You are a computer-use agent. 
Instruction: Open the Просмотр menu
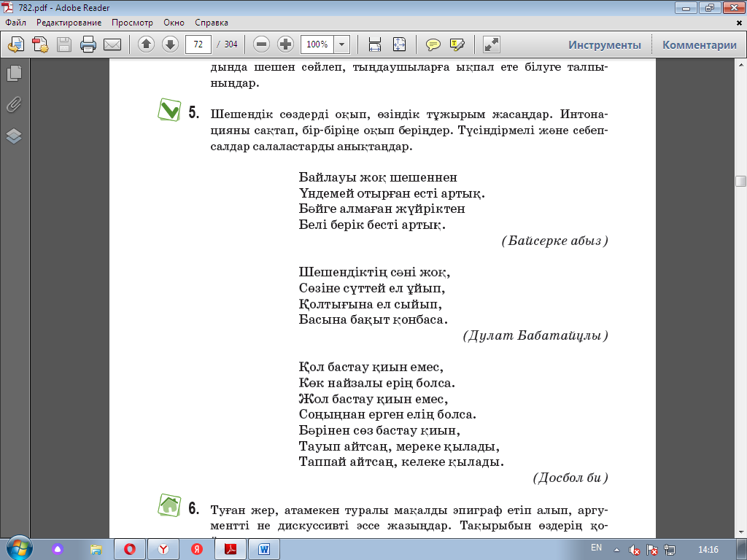pos(133,23)
